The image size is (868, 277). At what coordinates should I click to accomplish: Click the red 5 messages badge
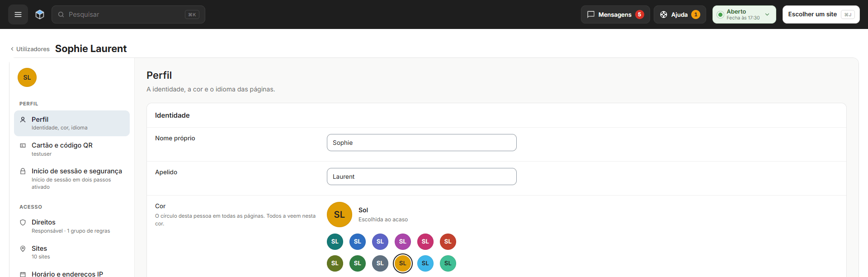coord(640,14)
